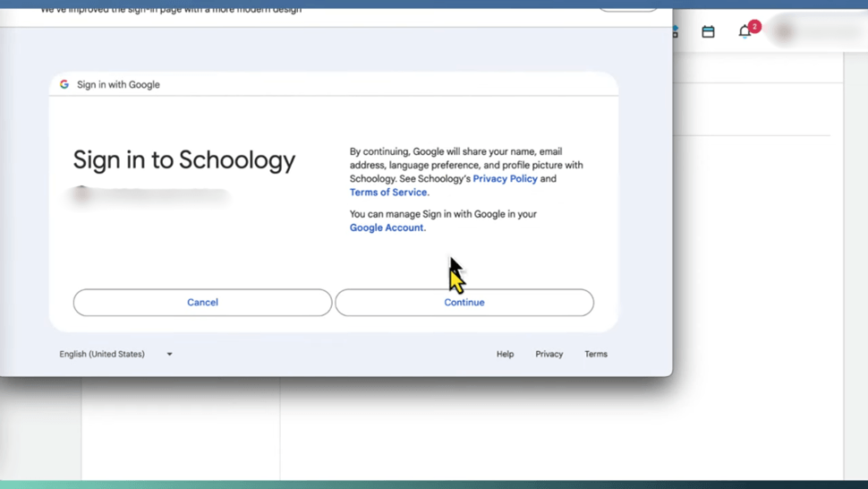Click the blurred profile in Schoology header
This screenshot has width=868, height=489.
[x=818, y=32]
